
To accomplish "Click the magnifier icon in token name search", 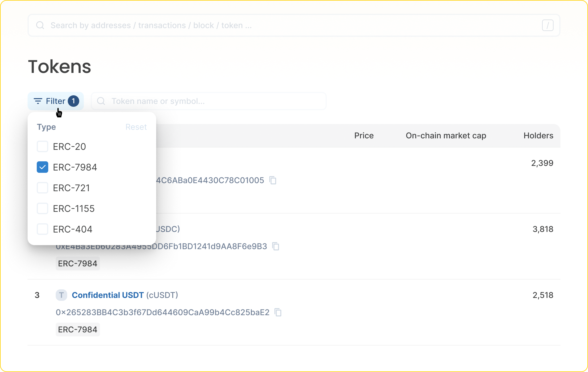I will click(x=101, y=101).
